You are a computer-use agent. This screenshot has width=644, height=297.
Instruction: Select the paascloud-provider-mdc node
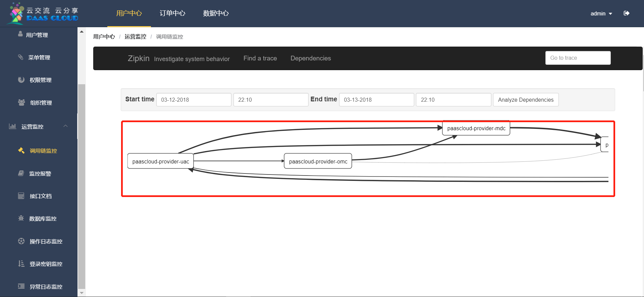tap(476, 128)
